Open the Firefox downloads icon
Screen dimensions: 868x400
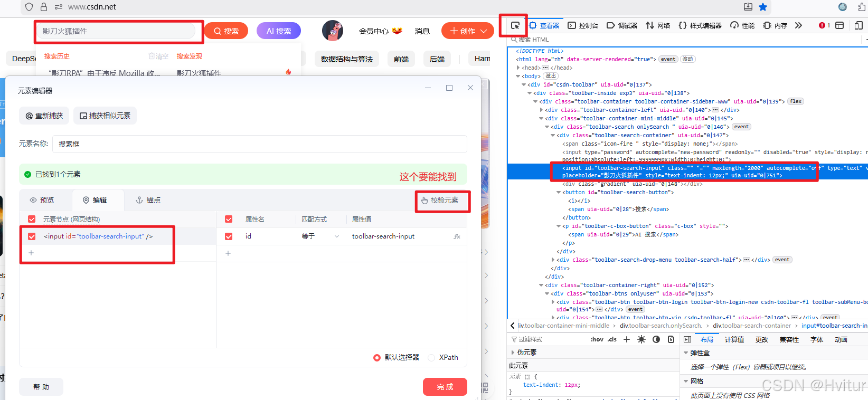[x=748, y=6]
